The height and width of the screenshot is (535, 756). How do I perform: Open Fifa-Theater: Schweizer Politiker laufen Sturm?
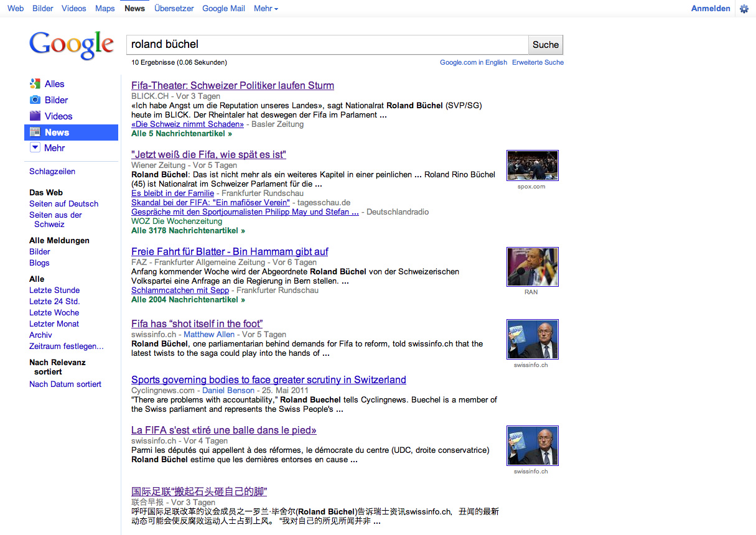point(233,86)
